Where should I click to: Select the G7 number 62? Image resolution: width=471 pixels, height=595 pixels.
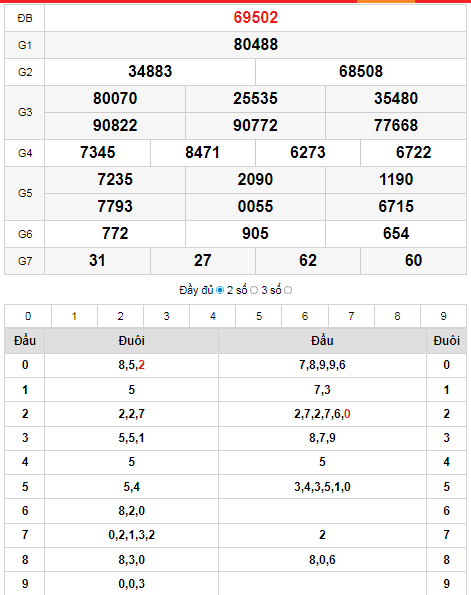tap(308, 261)
